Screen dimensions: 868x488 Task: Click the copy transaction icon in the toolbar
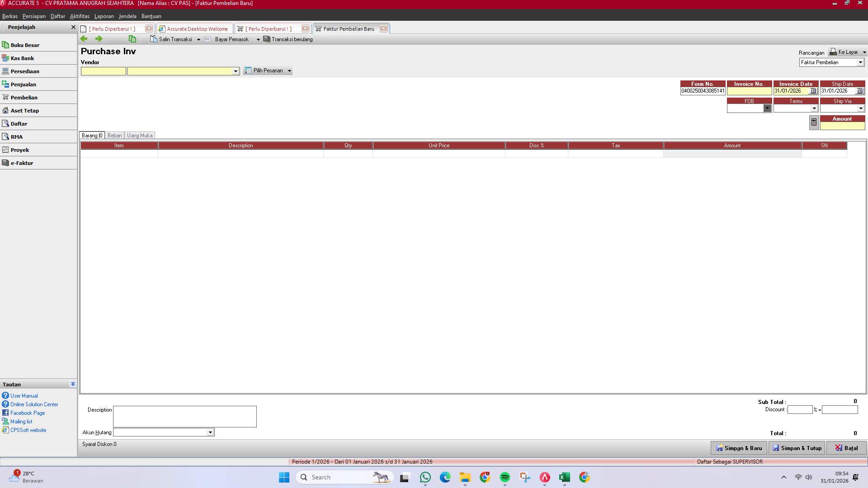[x=132, y=39]
